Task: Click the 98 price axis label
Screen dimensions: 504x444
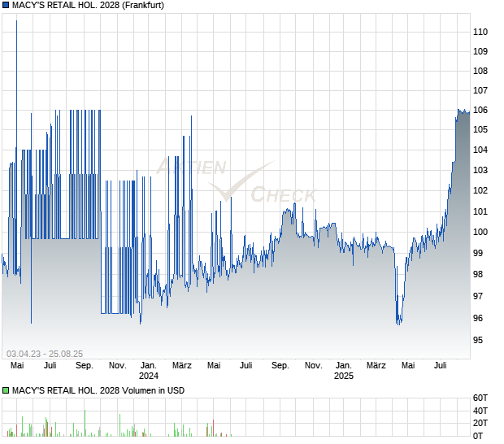Action: (x=478, y=274)
